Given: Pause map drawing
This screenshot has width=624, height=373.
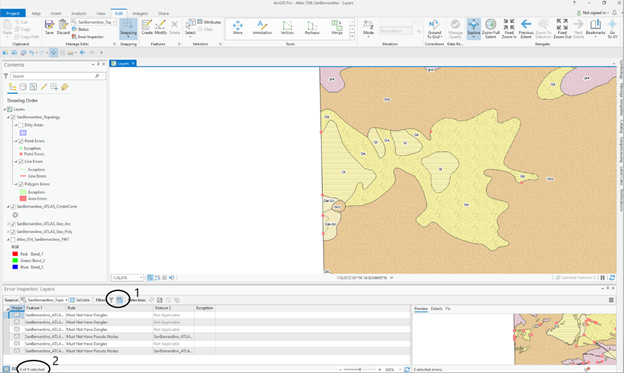Looking at the screenshot, I should (x=603, y=277).
